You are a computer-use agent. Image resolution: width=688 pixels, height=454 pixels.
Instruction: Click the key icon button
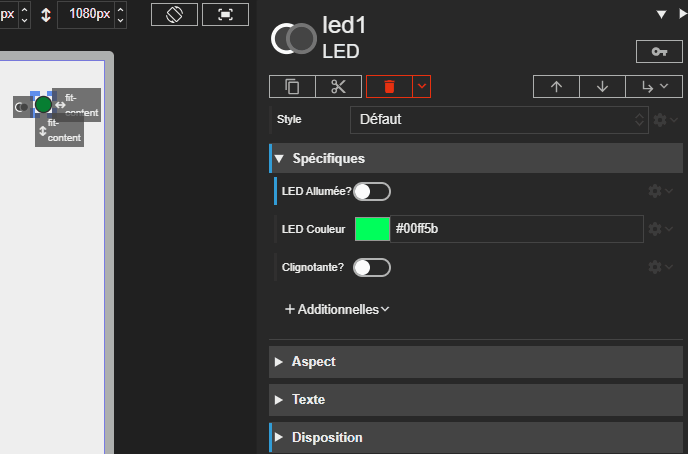659,51
